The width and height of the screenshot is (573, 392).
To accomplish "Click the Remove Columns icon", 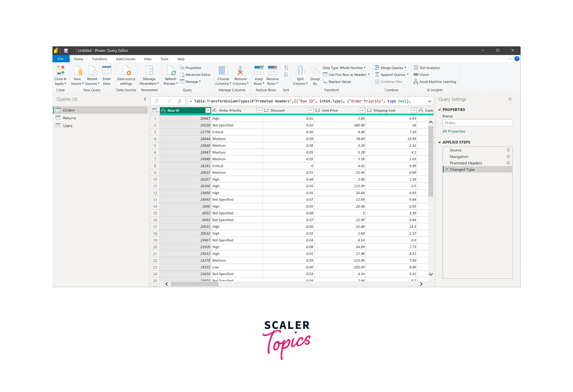I will click(x=240, y=71).
